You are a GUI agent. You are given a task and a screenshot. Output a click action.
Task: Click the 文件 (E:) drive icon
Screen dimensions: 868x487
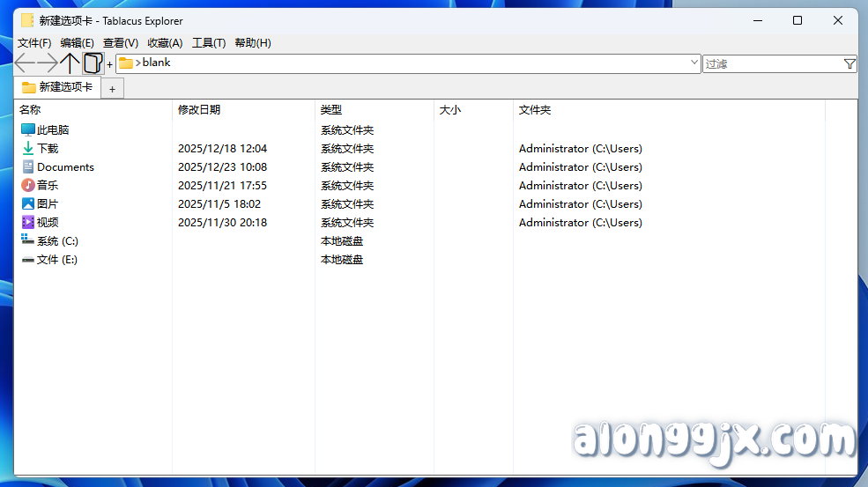point(27,260)
